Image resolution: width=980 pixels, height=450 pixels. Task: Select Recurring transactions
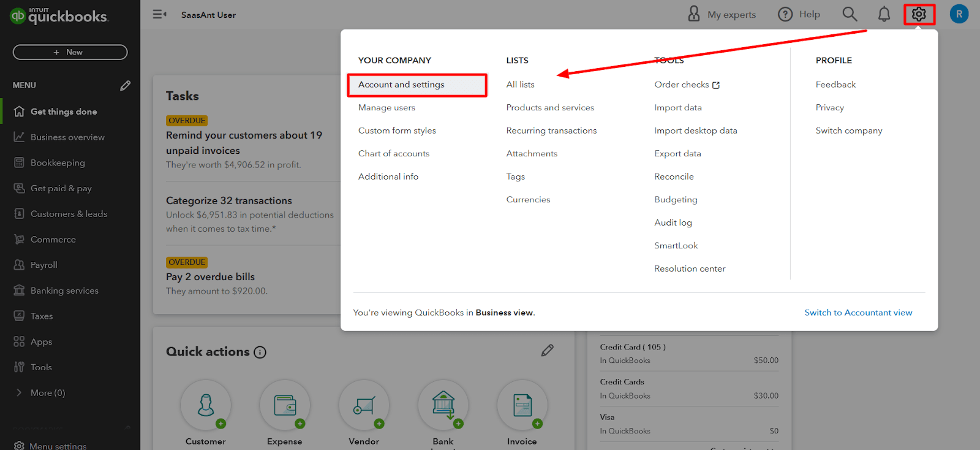551,131
